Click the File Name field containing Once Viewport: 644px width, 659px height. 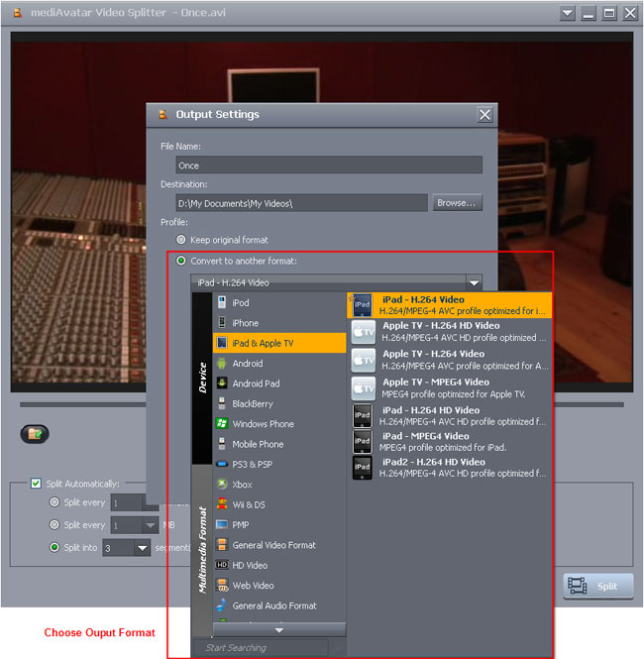point(329,165)
